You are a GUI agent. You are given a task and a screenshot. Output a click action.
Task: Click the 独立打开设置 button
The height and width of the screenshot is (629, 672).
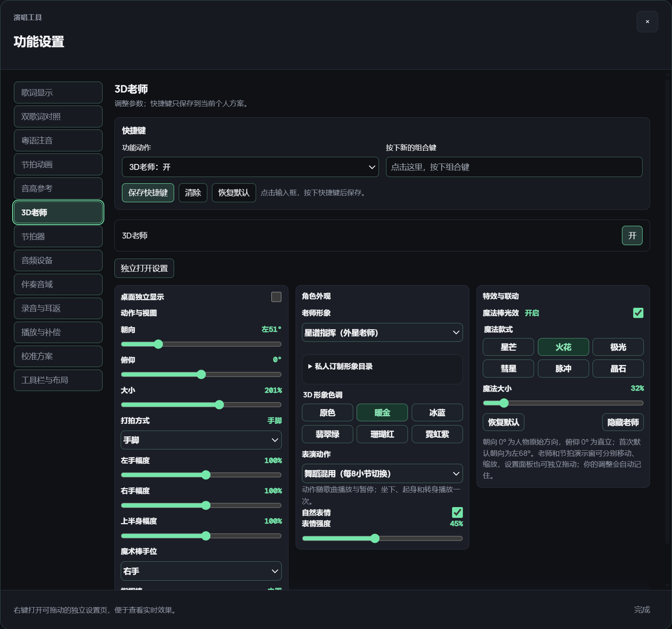[144, 268]
